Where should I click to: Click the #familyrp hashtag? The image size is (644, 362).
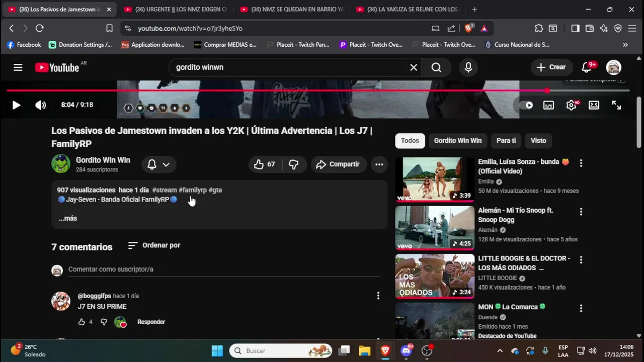coord(193,190)
